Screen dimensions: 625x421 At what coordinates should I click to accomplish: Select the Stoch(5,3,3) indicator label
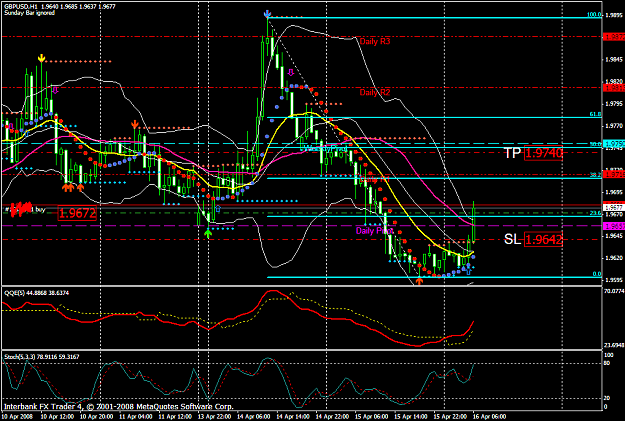click(41, 357)
